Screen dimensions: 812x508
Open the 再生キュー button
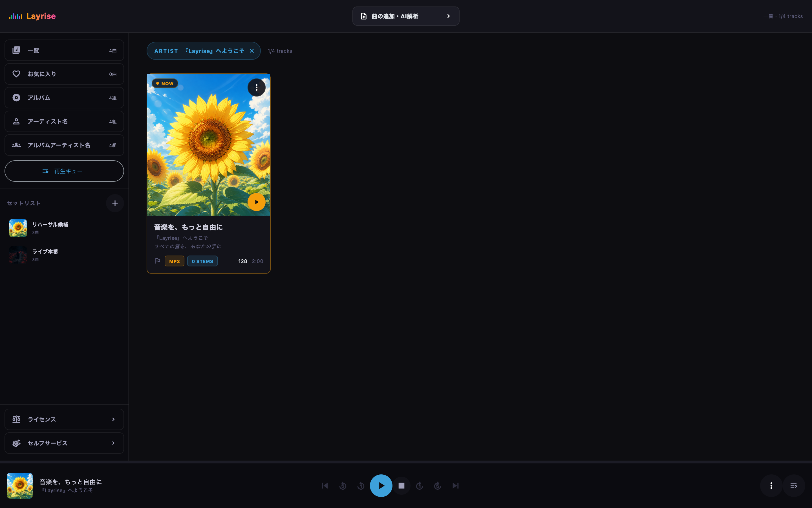(x=64, y=171)
